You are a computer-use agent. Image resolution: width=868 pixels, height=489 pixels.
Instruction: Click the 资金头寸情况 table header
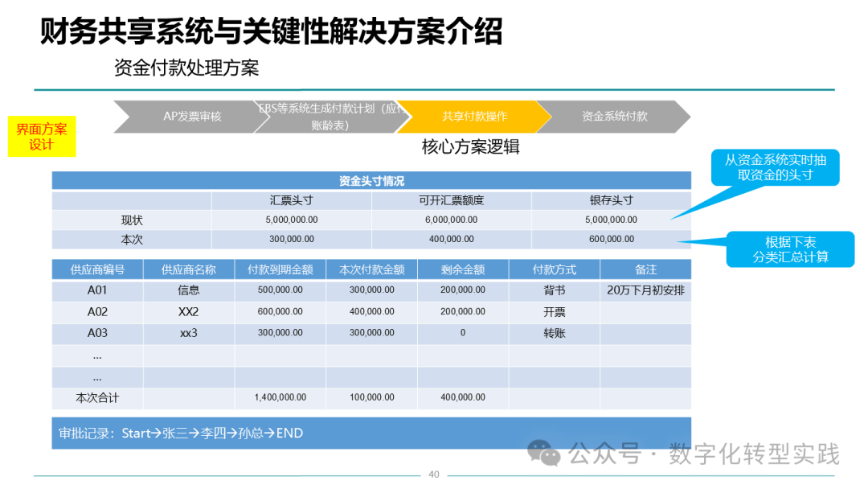coord(371,180)
